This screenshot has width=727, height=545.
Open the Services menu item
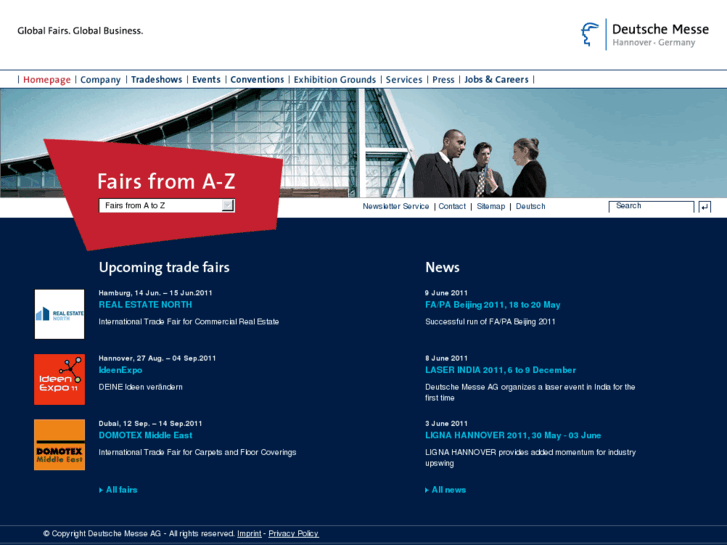coord(404,80)
